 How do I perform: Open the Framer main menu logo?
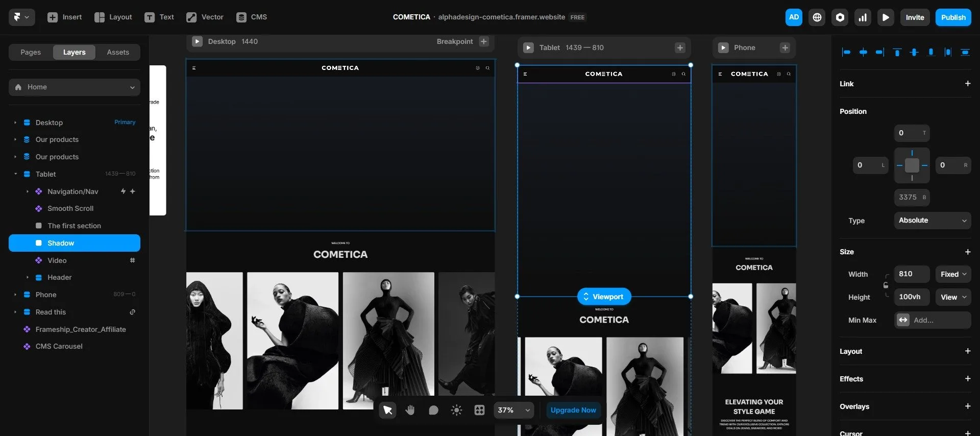(21, 17)
